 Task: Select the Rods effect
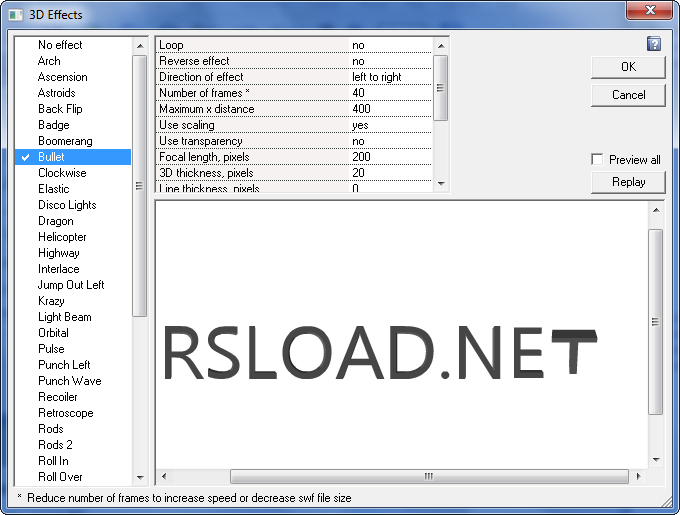[73, 429]
